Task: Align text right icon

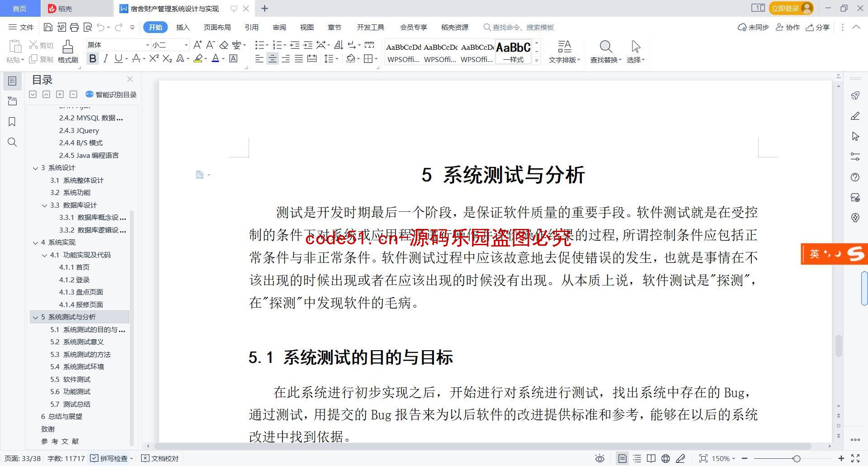Action: point(286,58)
